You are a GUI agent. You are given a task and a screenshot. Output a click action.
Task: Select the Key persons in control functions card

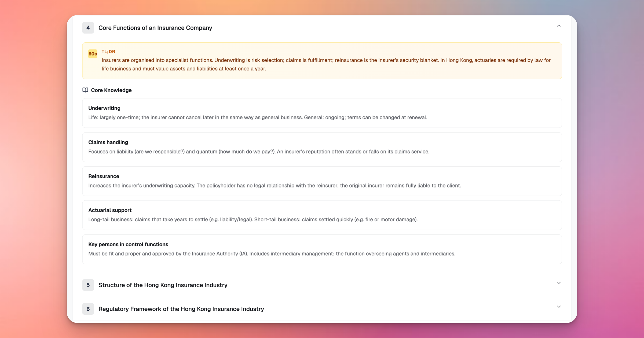click(x=322, y=249)
